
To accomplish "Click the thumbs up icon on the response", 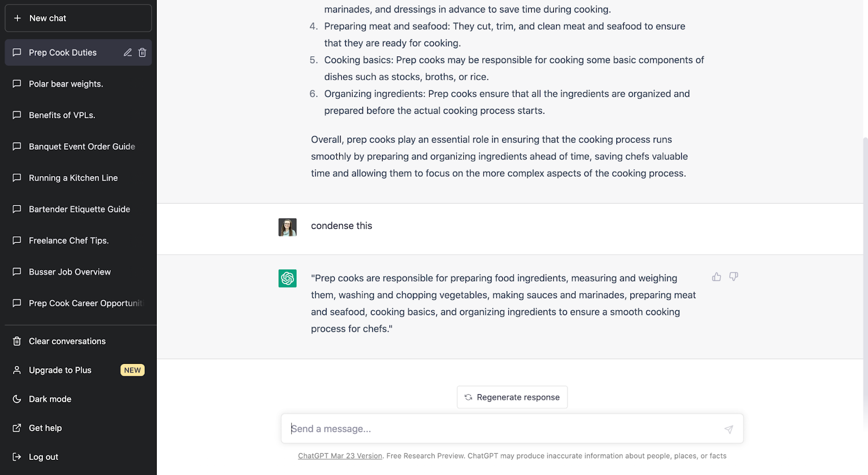I will 717,277.
